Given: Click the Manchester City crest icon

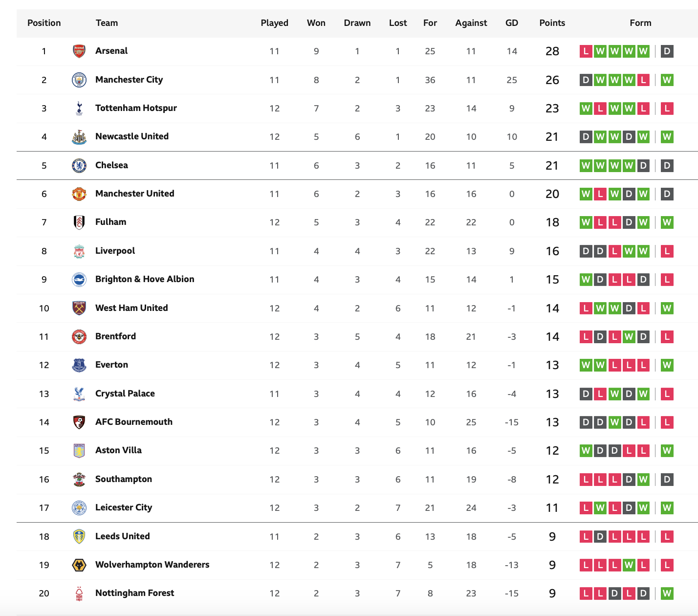Looking at the screenshot, I should [79, 80].
